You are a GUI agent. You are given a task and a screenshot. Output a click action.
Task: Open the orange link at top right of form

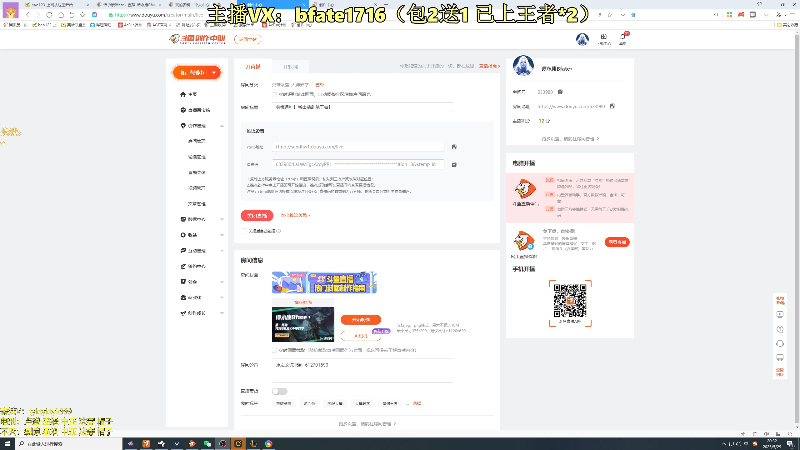pyautogui.click(x=489, y=66)
